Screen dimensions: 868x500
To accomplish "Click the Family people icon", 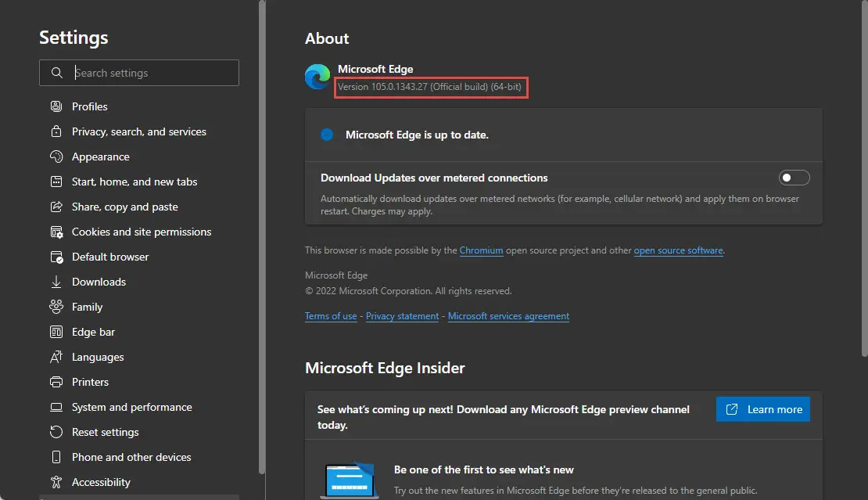I will (x=56, y=307).
